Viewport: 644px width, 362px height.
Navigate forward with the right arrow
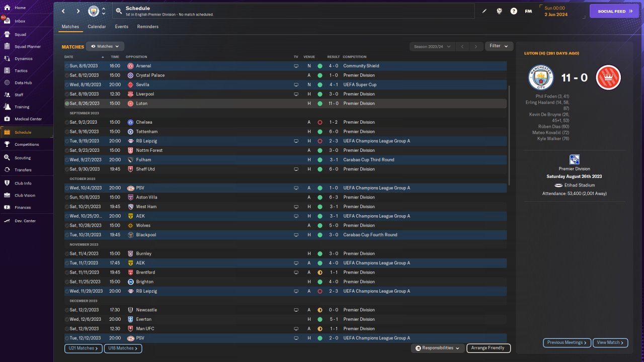(78, 11)
